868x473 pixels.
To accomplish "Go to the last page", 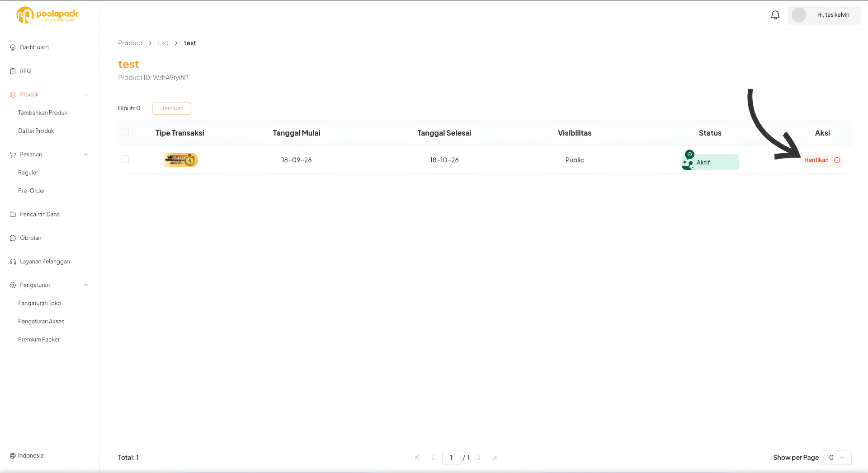I will point(495,458).
